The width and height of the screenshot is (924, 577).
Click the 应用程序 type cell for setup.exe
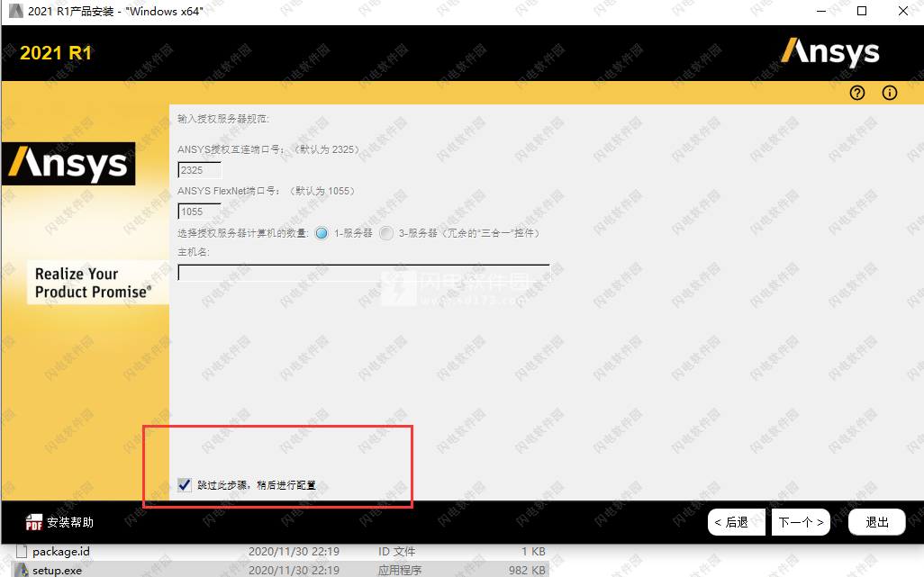tap(400, 571)
